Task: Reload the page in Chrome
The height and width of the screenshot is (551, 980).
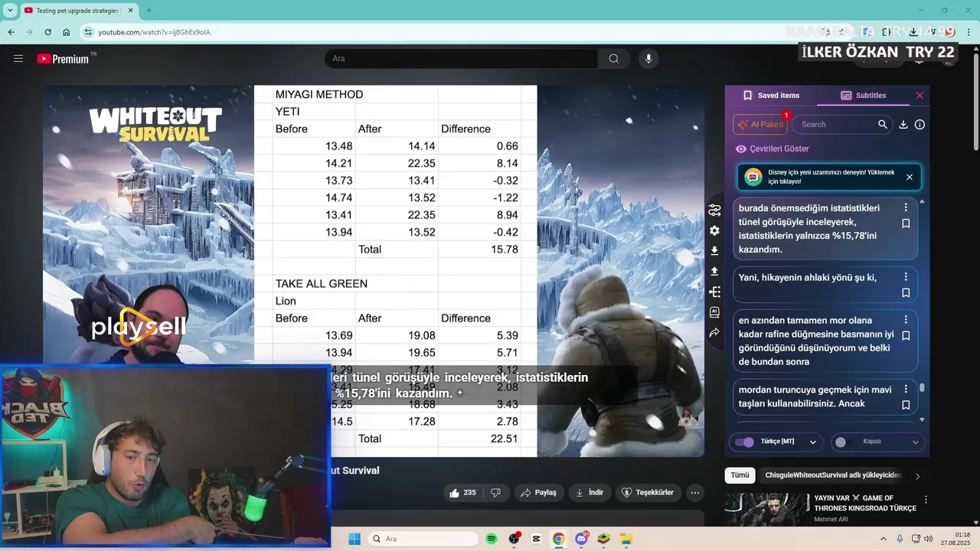Action: coord(47,32)
